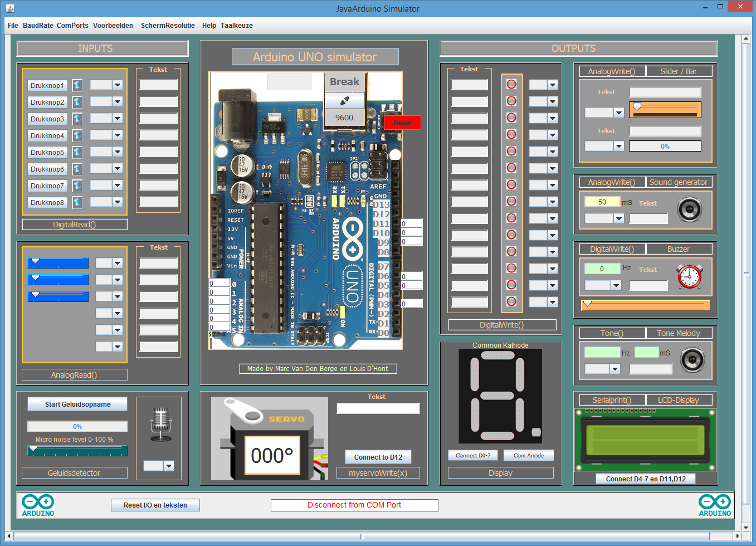Toggle the Drukknop1 push button
Image resolution: width=756 pixels, height=546 pixels.
[x=47, y=85]
